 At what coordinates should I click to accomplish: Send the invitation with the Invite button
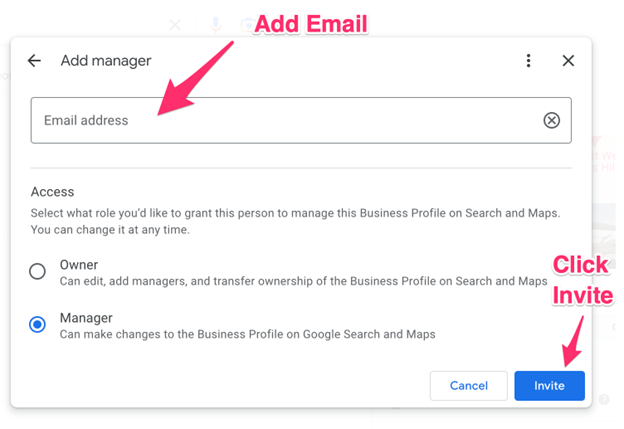pyautogui.click(x=550, y=386)
